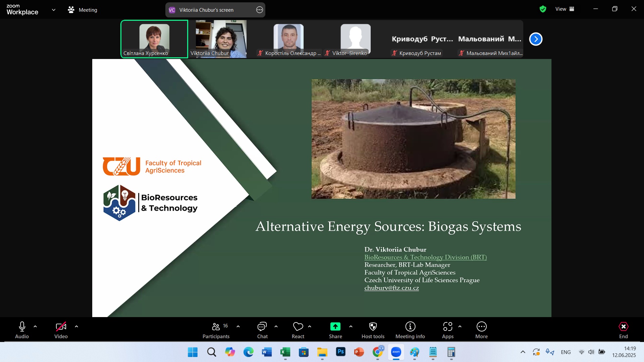Open volume control in system tray
The width and height of the screenshot is (644, 362).
pos(591,352)
